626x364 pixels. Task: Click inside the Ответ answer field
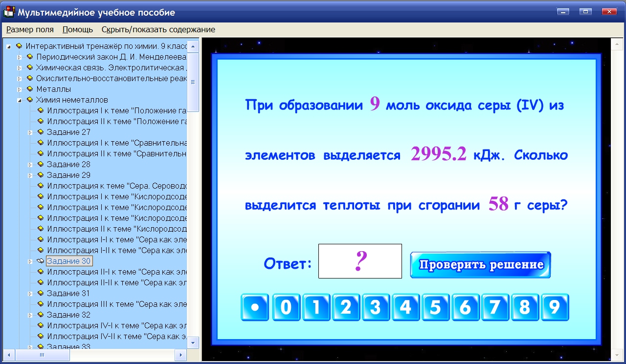pyautogui.click(x=359, y=261)
